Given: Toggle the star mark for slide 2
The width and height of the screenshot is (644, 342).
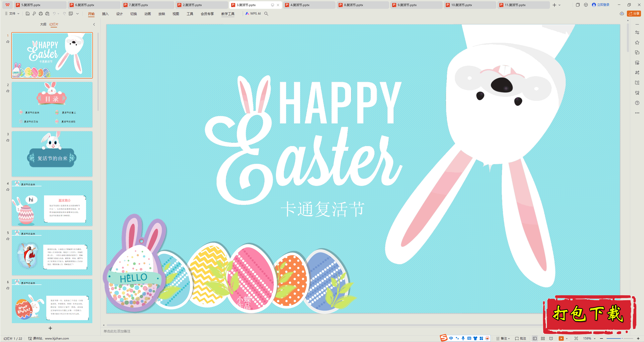Looking at the screenshot, I should click(8, 91).
